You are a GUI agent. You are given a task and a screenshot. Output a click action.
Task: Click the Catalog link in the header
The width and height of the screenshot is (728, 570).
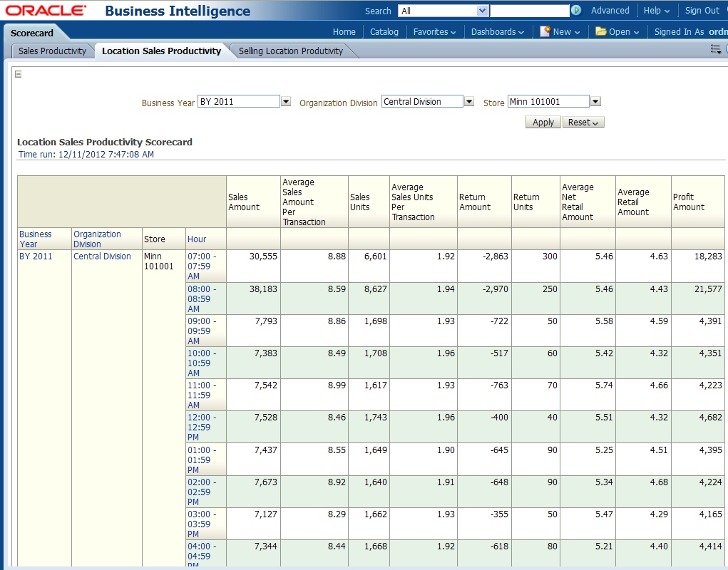pyautogui.click(x=384, y=32)
